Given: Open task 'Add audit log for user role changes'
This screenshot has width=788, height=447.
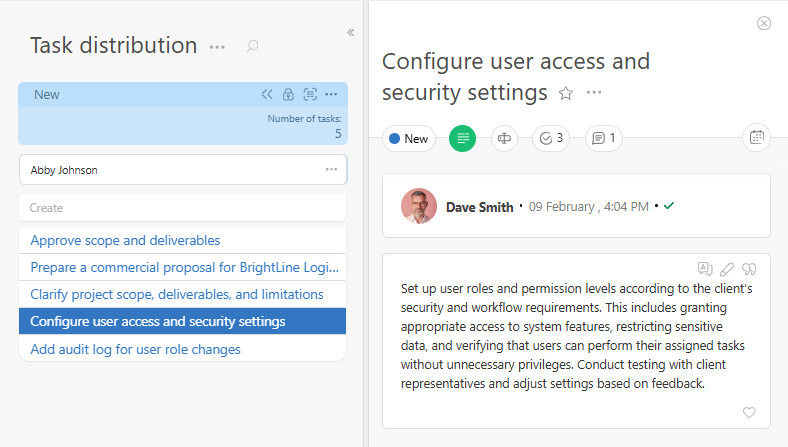Looking at the screenshot, I should point(135,349).
